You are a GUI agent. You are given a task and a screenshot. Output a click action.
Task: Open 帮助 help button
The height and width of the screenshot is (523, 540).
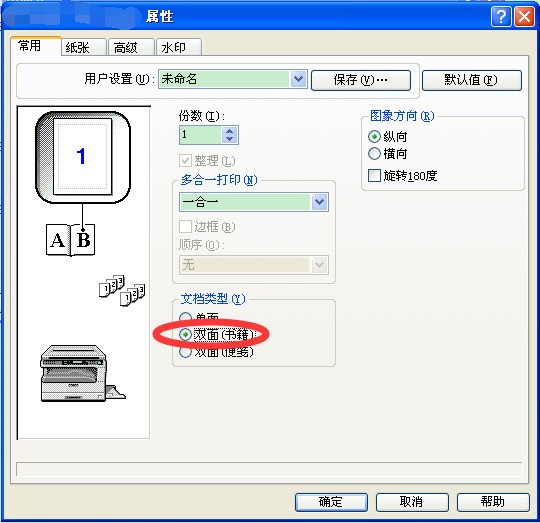click(x=493, y=502)
